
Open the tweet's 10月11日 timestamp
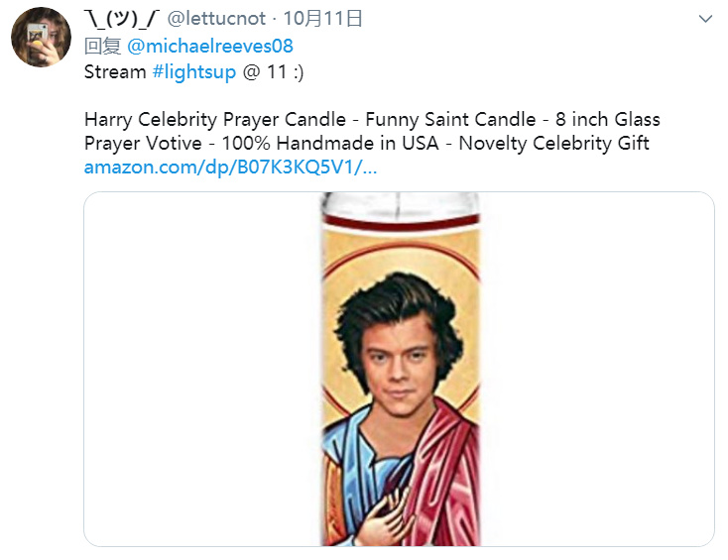pyautogui.click(x=322, y=19)
